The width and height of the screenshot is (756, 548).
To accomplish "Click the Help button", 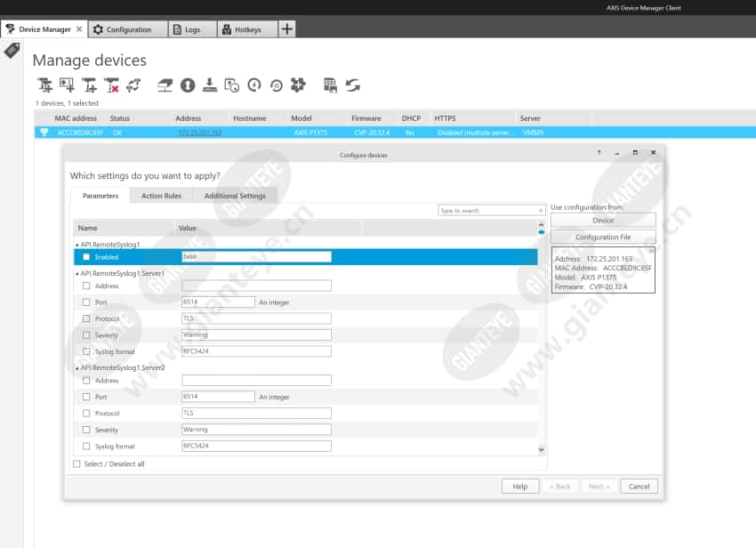I will pyautogui.click(x=519, y=487).
